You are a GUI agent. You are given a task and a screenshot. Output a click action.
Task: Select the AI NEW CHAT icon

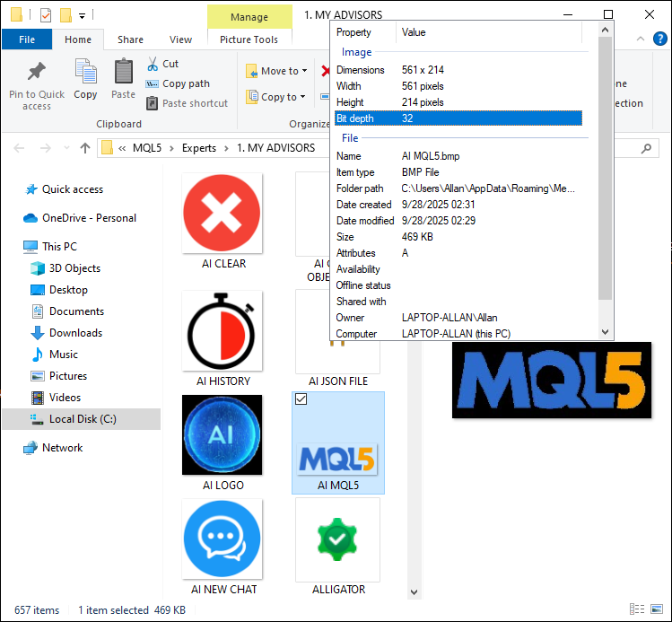coord(223,539)
